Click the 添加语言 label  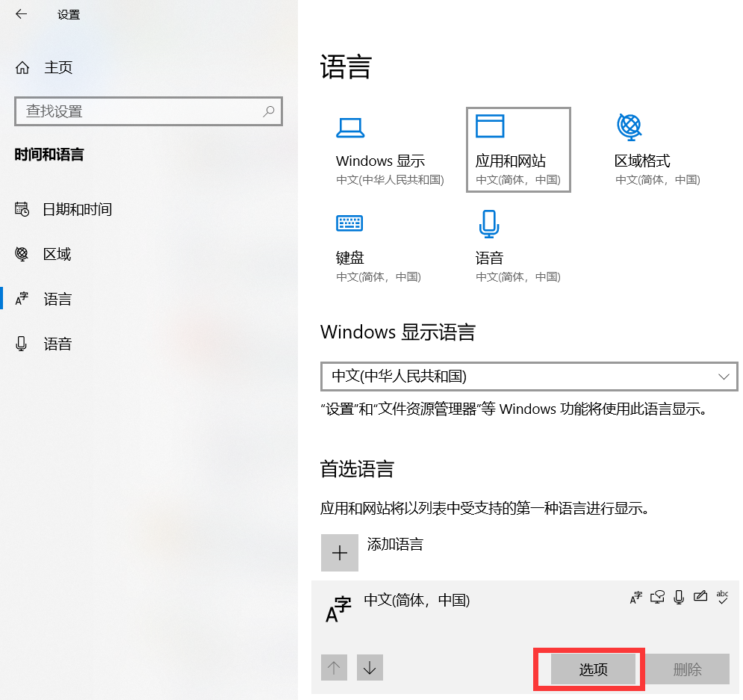click(x=395, y=544)
